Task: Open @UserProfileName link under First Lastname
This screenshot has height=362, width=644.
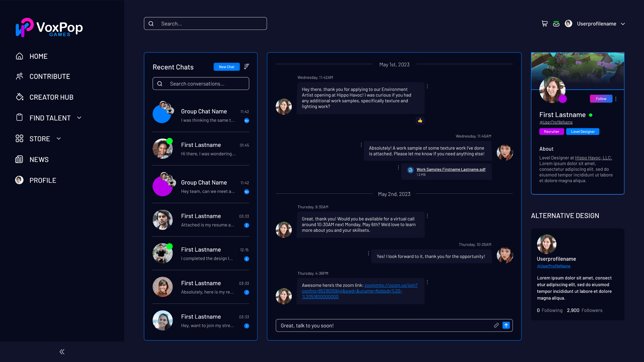Action: coord(556,122)
